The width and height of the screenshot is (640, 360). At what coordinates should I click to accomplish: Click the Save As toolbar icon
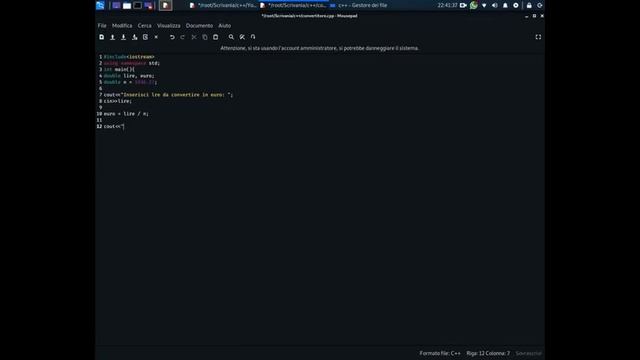(134, 37)
